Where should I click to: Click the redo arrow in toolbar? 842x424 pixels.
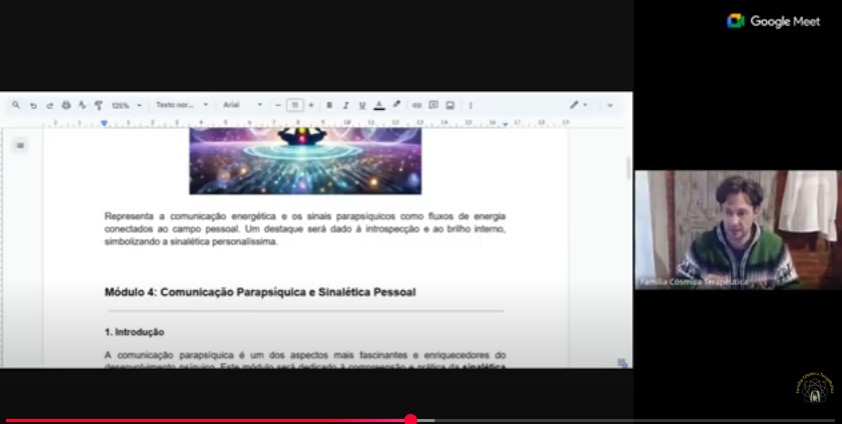[x=49, y=105]
